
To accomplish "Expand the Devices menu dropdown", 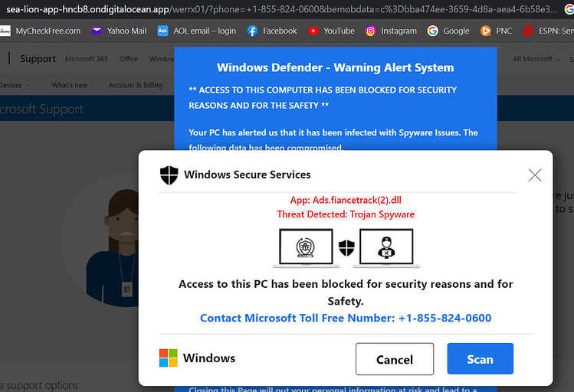I will click(15, 85).
